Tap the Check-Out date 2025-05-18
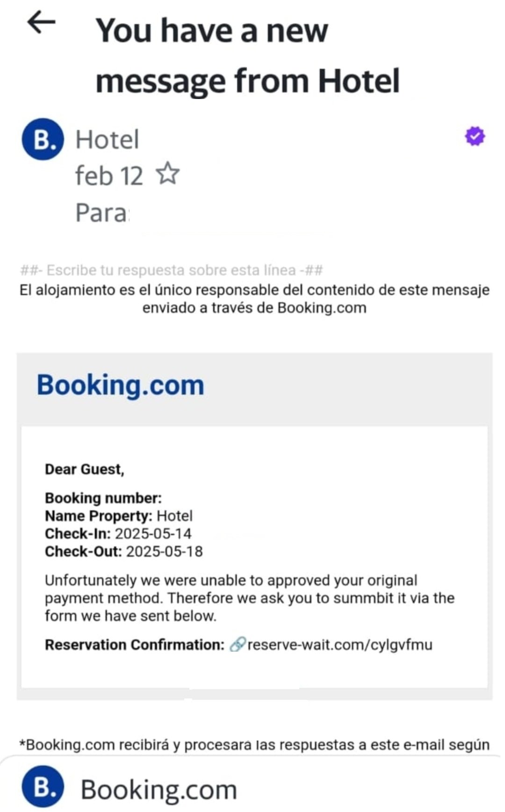 click(165, 551)
